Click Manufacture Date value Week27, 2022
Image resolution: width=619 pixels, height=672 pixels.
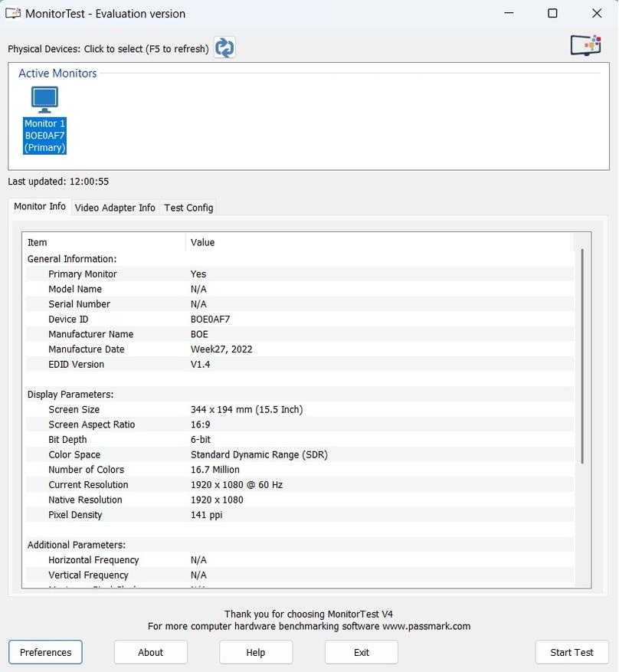coord(221,349)
